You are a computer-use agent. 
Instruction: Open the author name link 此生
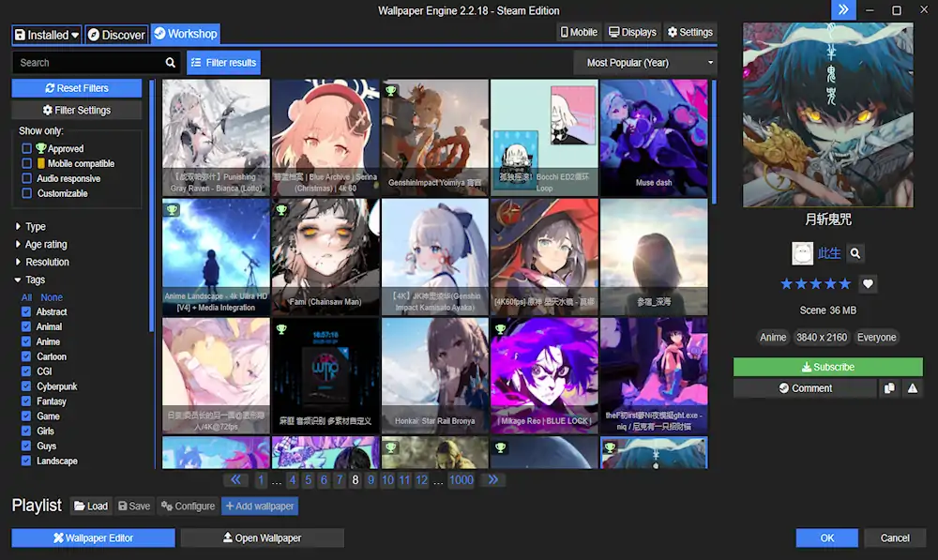pos(829,253)
